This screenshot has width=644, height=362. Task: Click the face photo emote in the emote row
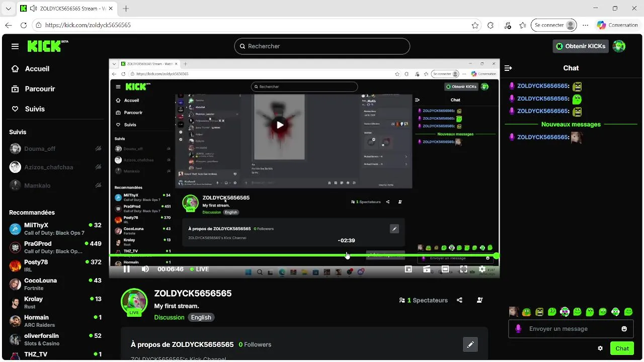coord(514,312)
